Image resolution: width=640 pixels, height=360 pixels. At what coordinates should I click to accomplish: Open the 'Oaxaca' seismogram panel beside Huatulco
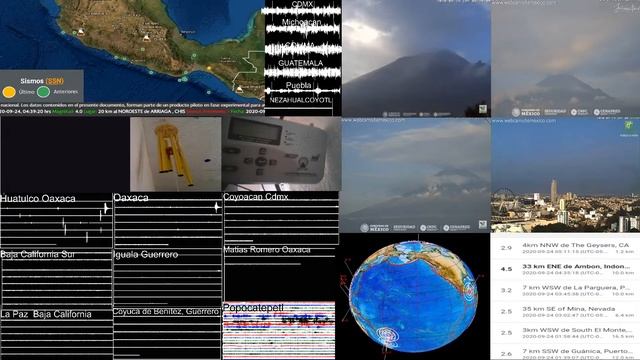coord(168,220)
